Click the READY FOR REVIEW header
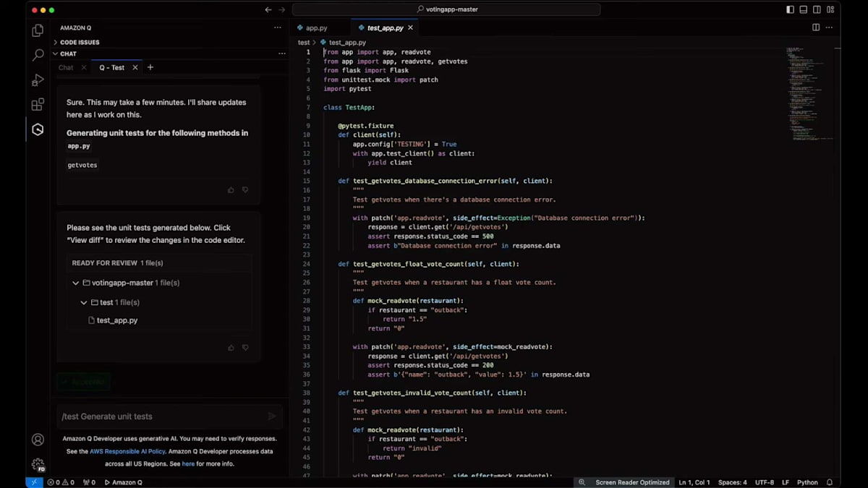This screenshot has width=868, height=488. click(117, 263)
